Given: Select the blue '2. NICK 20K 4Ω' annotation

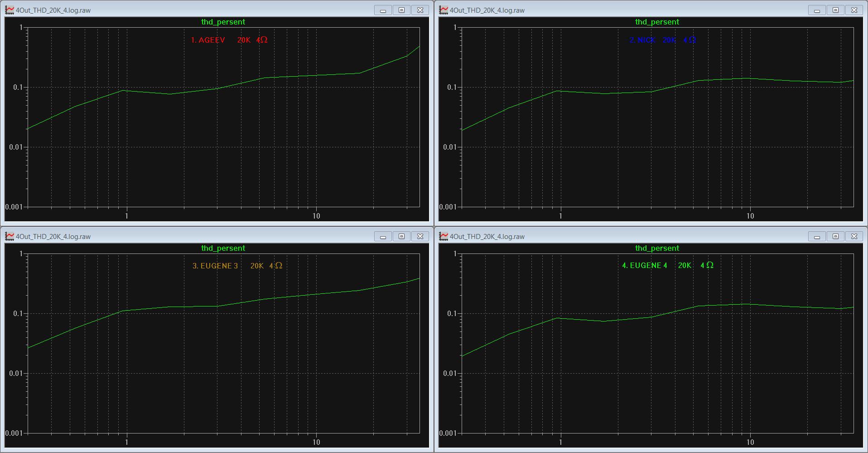Looking at the screenshot, I should click(662, 40).
